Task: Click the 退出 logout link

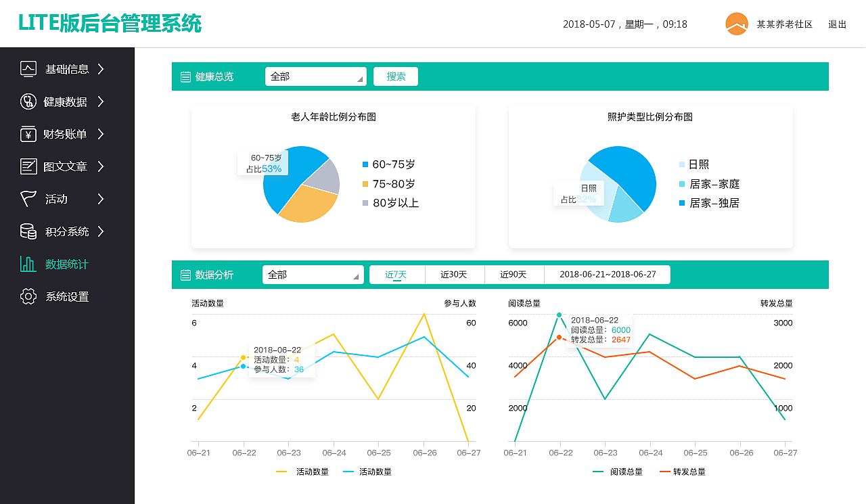Action: point(838,24)
